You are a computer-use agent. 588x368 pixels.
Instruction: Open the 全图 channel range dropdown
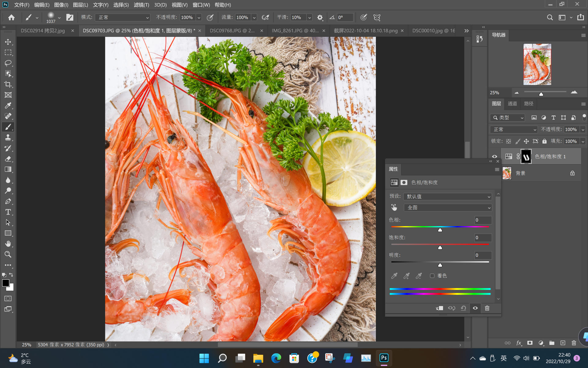[x=447, y=208]
